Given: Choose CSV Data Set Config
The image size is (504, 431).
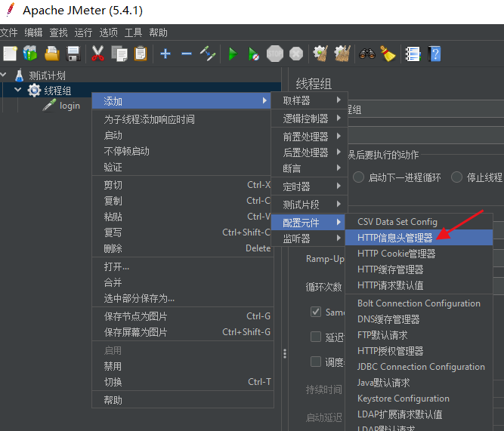Looking at the screenshot, I should coord(419,222).
